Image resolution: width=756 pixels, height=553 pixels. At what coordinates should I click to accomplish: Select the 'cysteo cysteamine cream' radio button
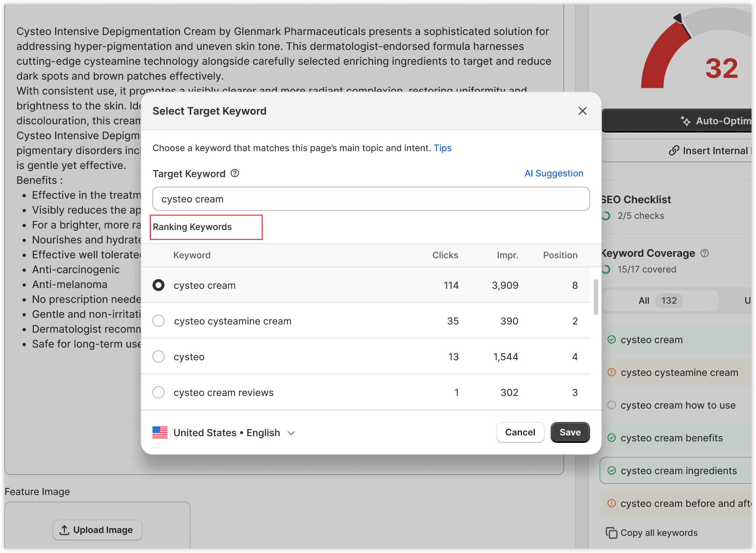click(158, 321)
